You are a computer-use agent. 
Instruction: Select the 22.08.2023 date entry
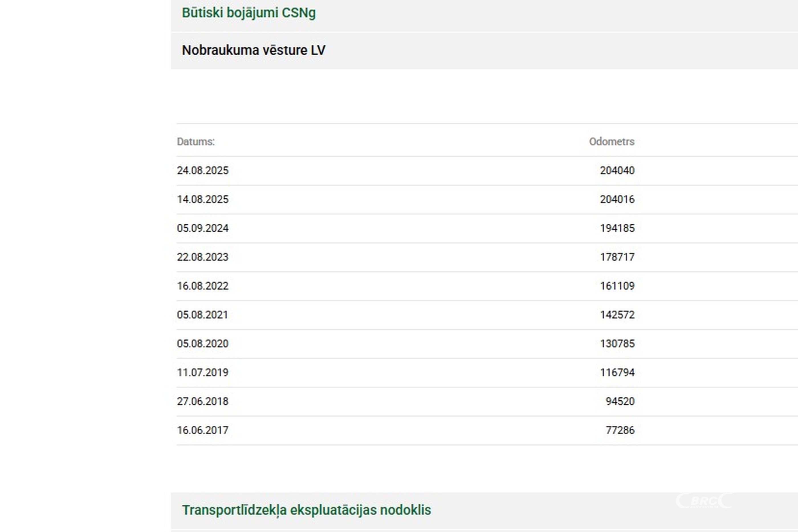pyautogui.click(x=203, y=257)
